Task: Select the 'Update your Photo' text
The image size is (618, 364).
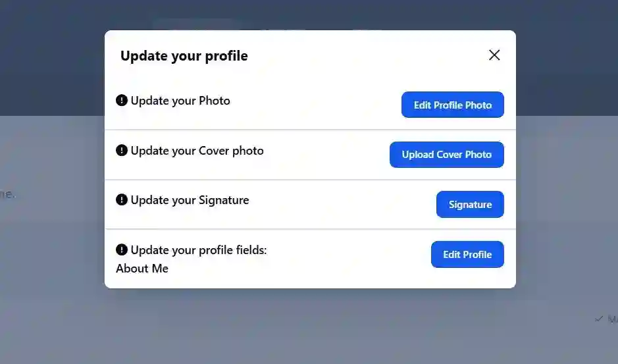Action: pos(180,101)
